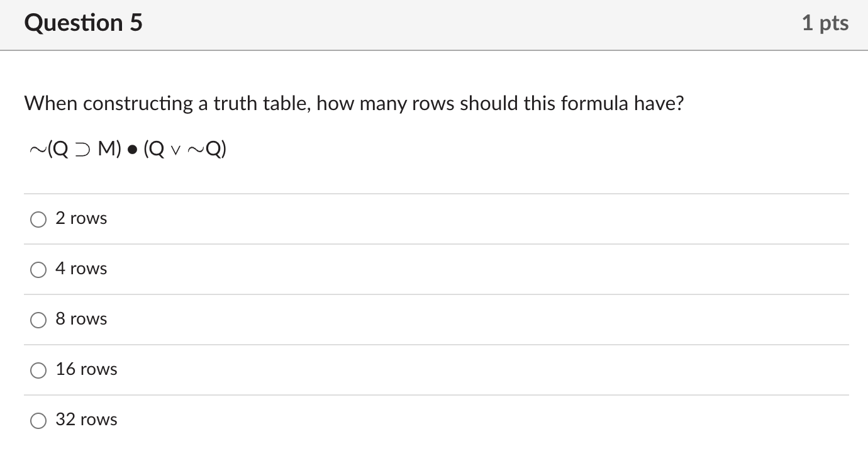Click the 8 rows answer label
Image resolution: width=868 pixels, height=468 pixels.
81,319
